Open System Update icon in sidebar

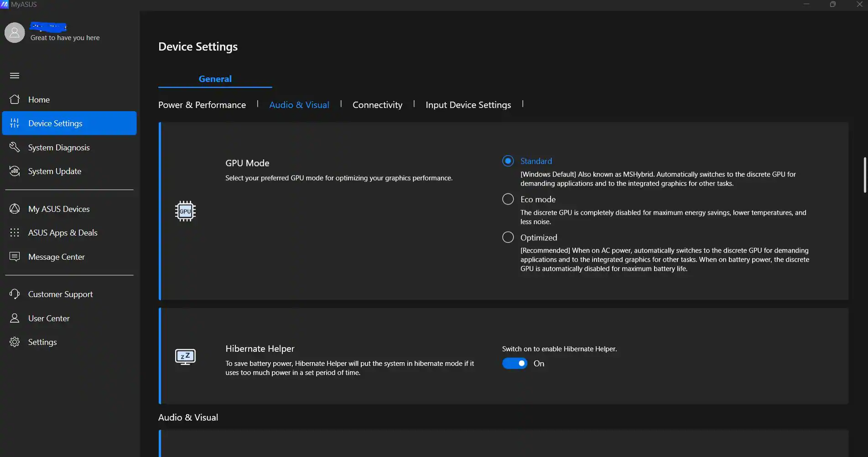pos(15,171)
